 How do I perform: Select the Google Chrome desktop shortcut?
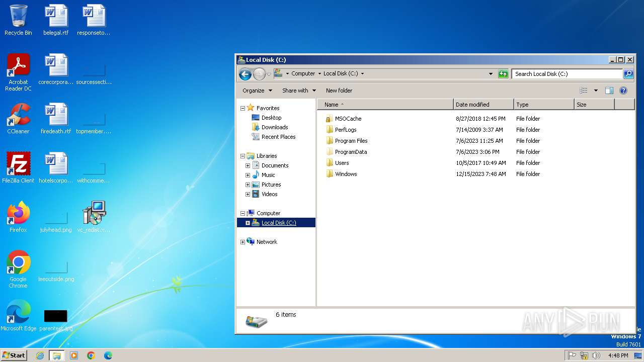coord(18,269)
